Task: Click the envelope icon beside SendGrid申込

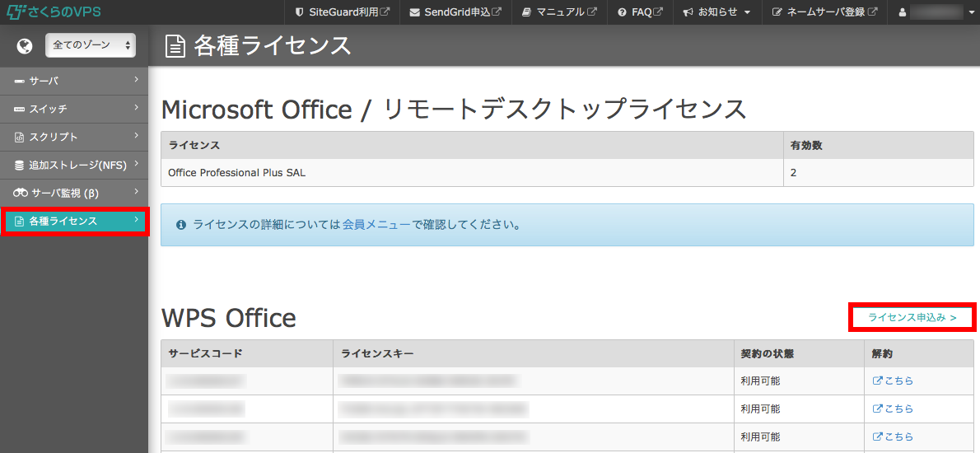Action: pyautogui.click(x=414, y=12)
